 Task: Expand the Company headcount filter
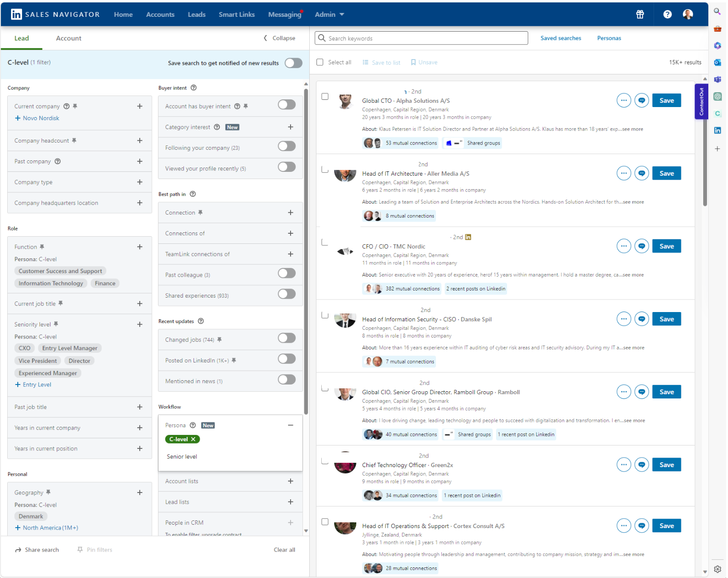click(x=140, y=141)
